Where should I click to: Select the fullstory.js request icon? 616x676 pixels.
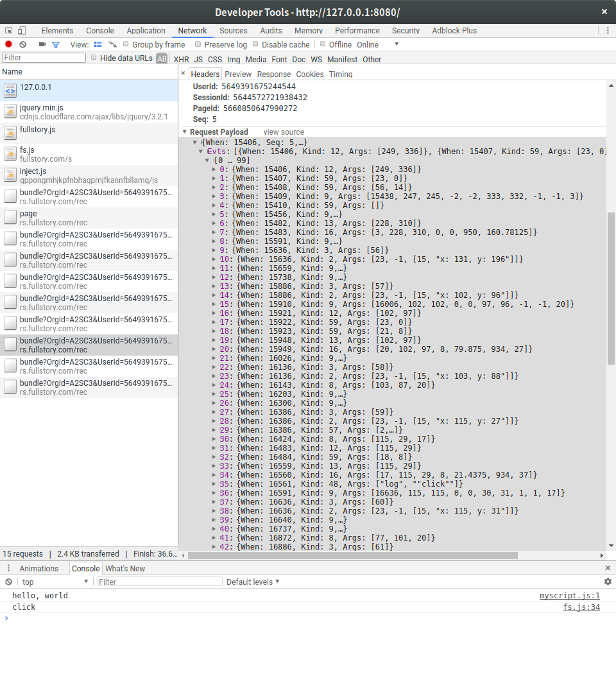point(10,134)
